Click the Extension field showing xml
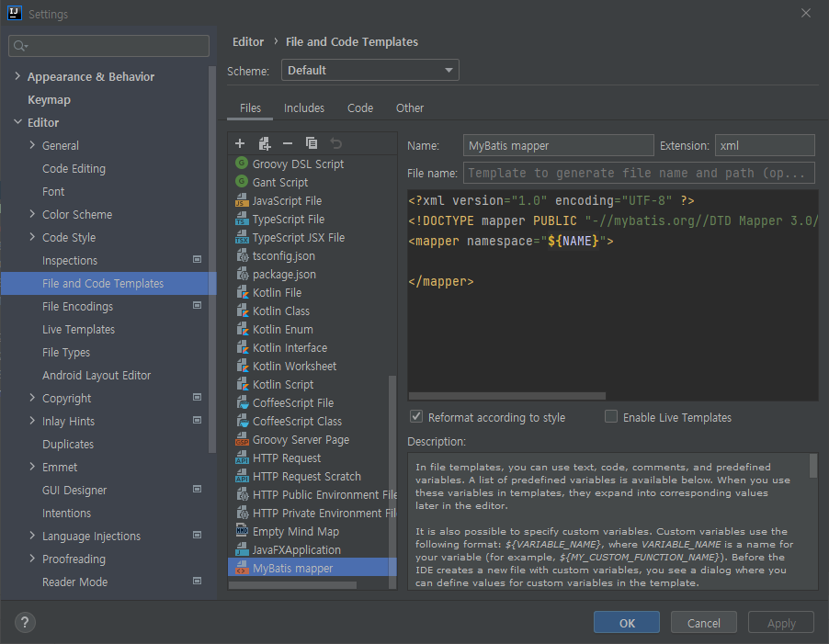This screenshot has height=644, width=829. point(765,145)
